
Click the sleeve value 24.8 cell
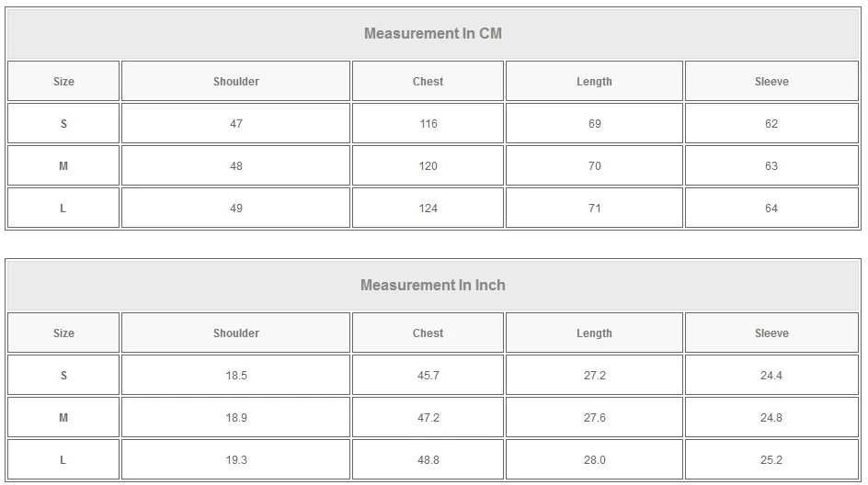coord(771,418)
